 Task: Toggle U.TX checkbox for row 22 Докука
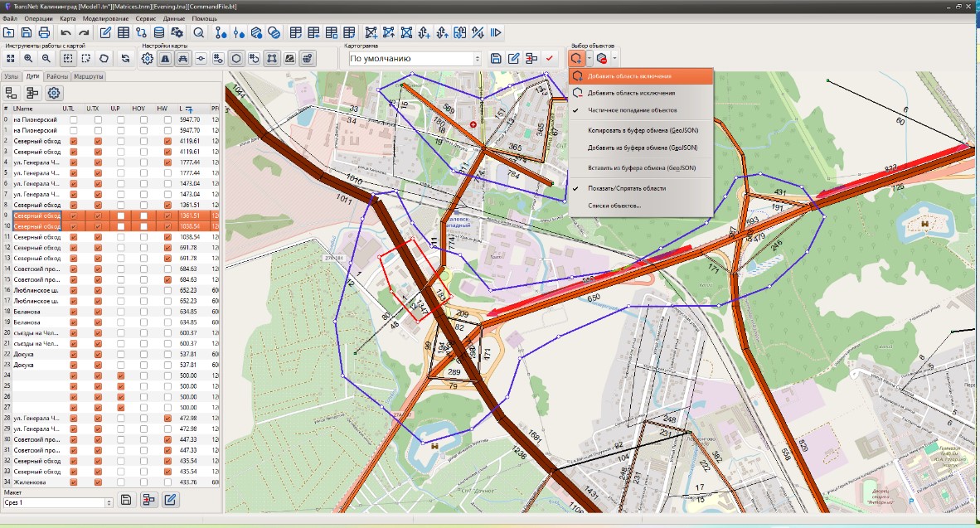[98, 354]
